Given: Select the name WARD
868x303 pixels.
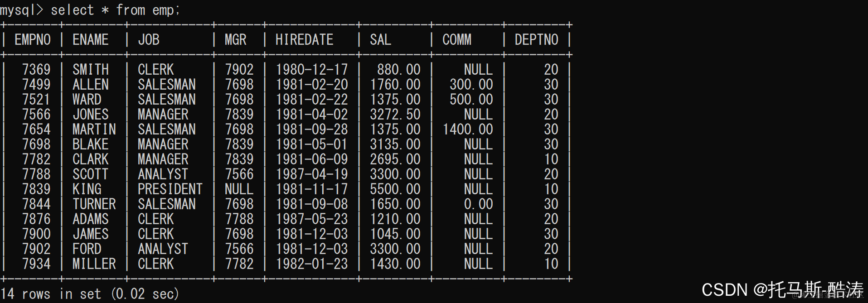Looking at the screenshot, I should [87, 100].
